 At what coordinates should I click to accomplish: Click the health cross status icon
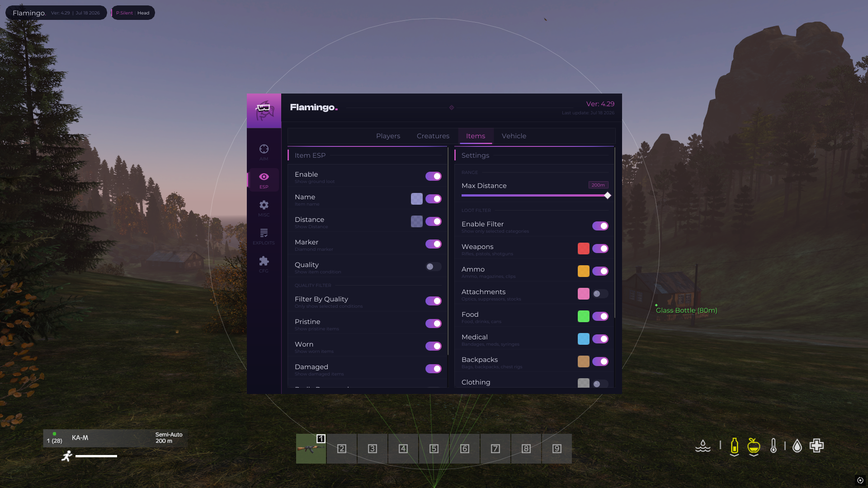(x=817, y=446)
